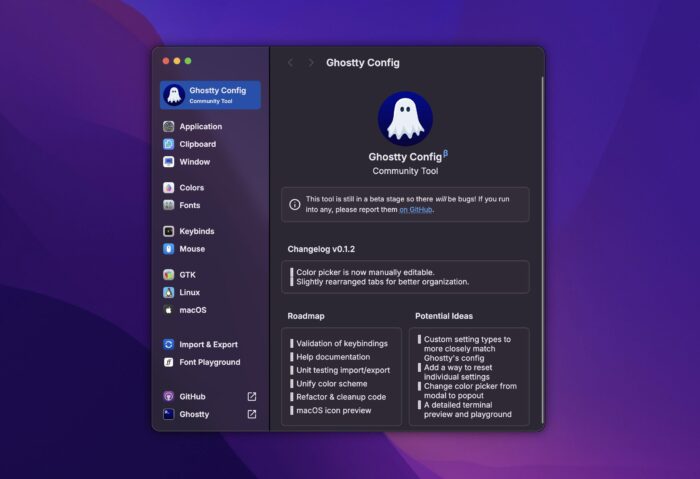Click the Application sidebar icon
The image size is (700, 479).
point(169,127)
